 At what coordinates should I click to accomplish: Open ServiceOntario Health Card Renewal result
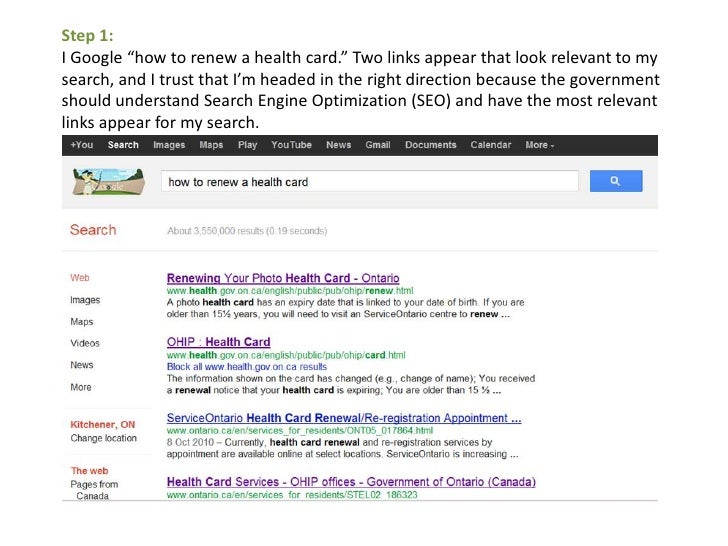click(x=344, y=418)
